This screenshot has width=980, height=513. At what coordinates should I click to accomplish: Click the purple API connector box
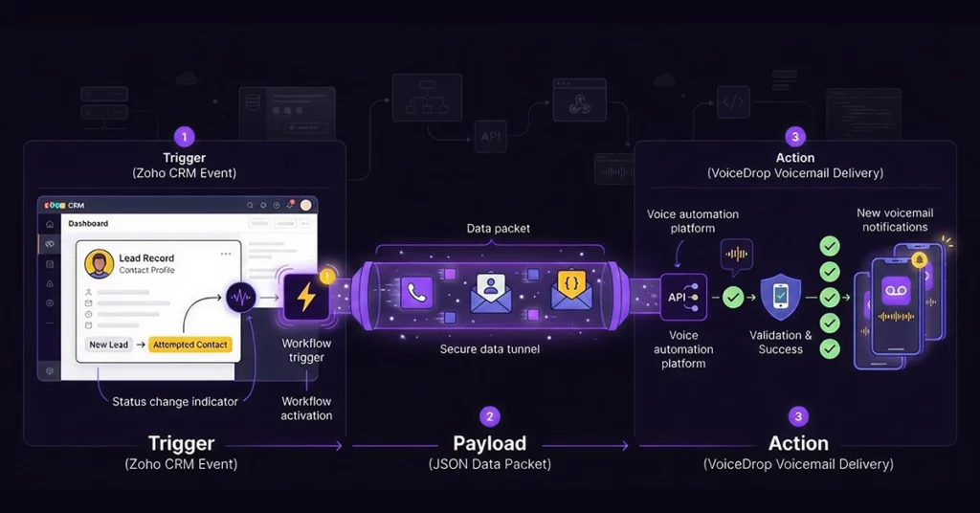click(683, 298)
